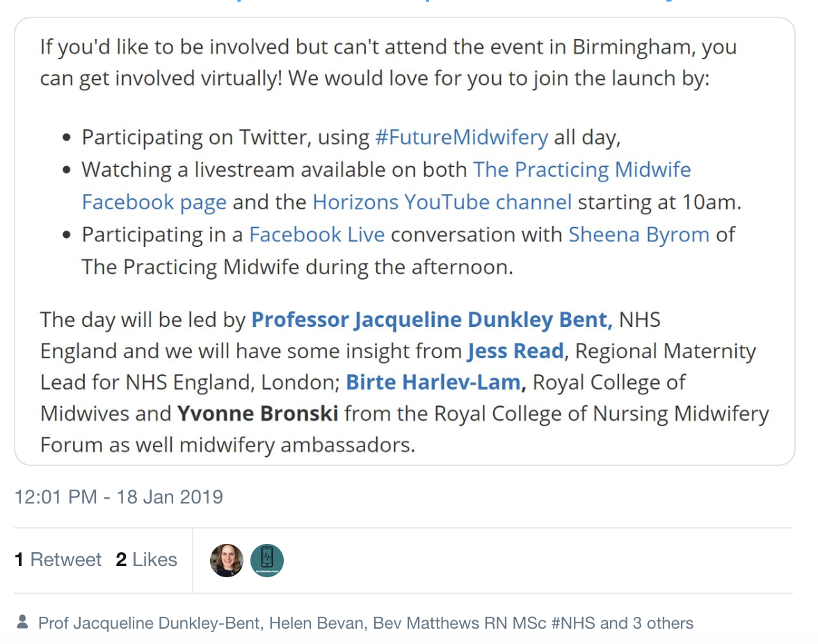This screenshot has width=818, height=644.
Task: Open The Practicing Midwife link
Action: point(582,170)
